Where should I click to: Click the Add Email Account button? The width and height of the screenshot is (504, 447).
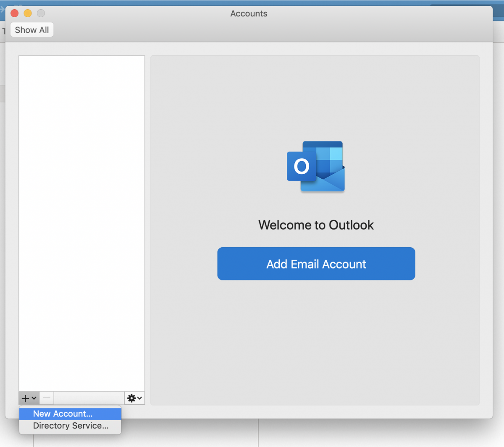(316, 264)
